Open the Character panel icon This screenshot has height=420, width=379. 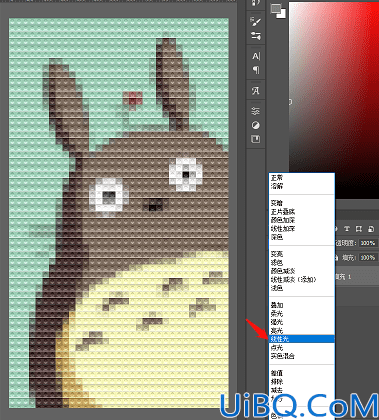pyautogui.click(x=256, y=56)
